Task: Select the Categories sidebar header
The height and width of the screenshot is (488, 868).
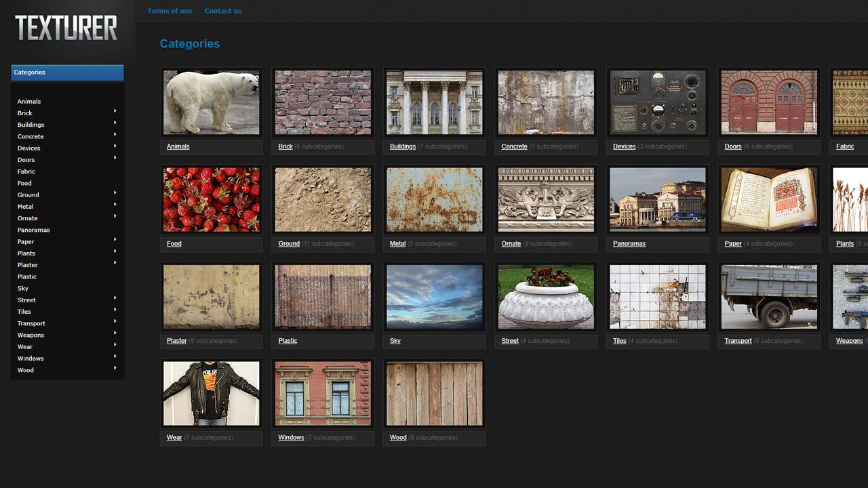Action: pos(67,73)
